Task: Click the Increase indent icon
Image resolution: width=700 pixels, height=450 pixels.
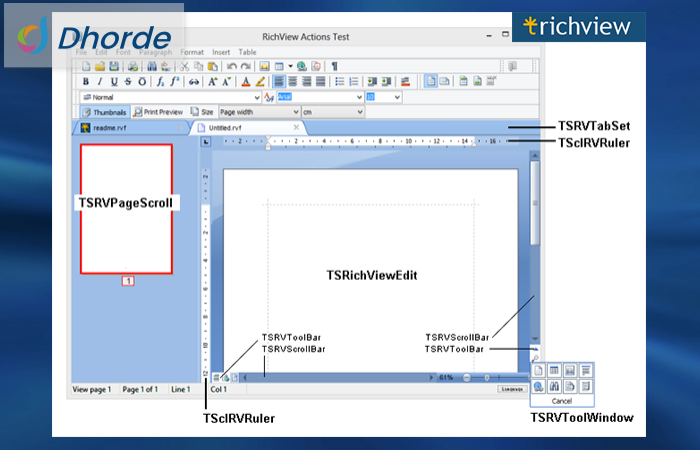Action: [386, 82]
